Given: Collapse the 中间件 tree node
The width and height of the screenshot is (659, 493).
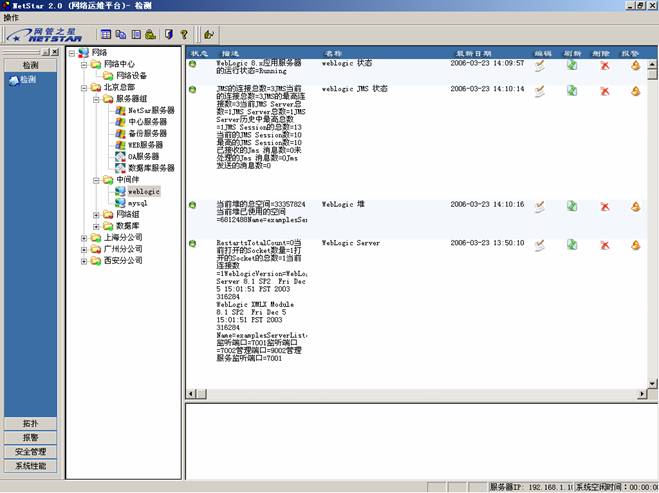Looking at the screenshot, I should 96,180.
